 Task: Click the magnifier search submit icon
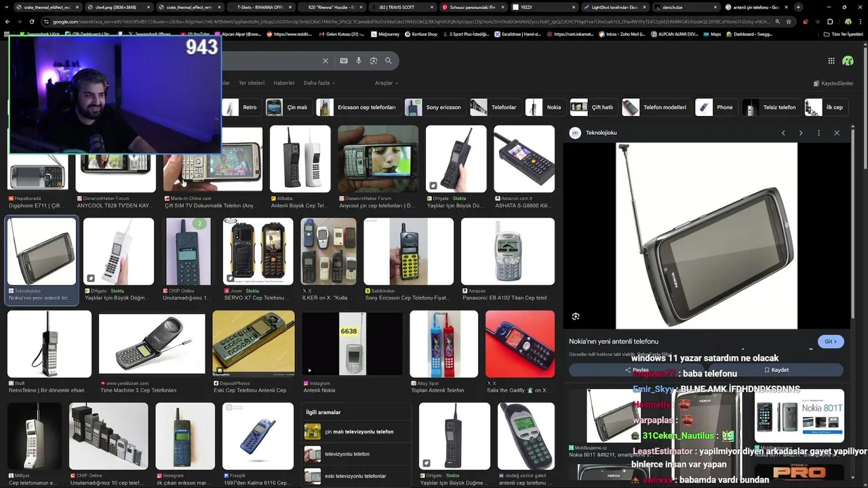click(389, 61)
